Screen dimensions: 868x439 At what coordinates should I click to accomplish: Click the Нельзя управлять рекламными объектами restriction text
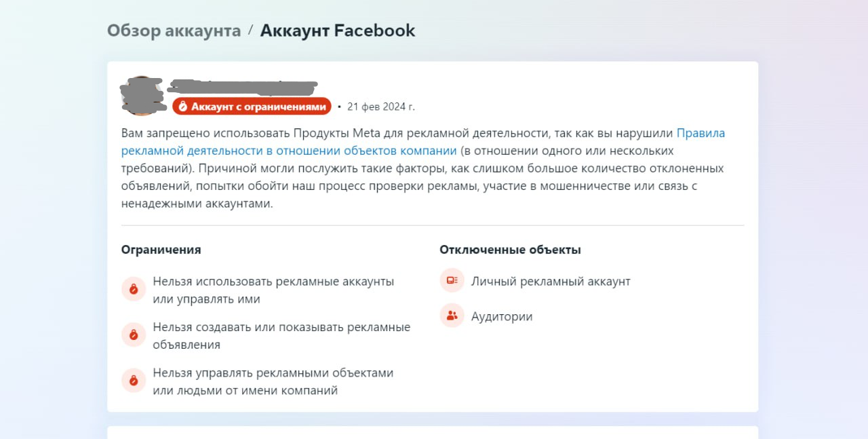273,381
